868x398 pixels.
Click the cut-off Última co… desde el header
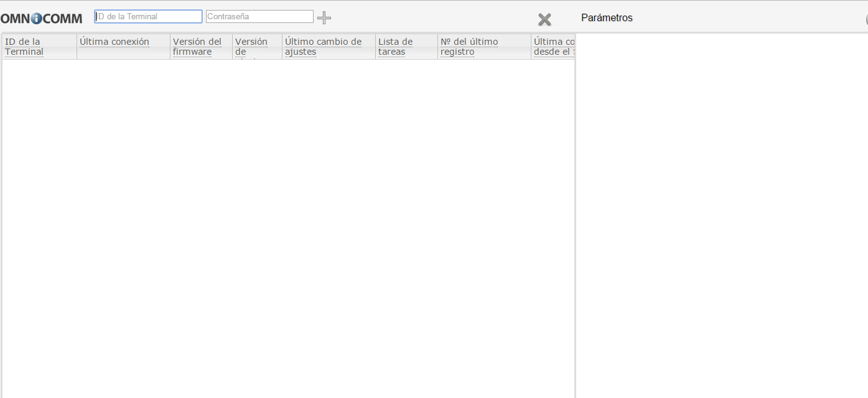(553, 47)
